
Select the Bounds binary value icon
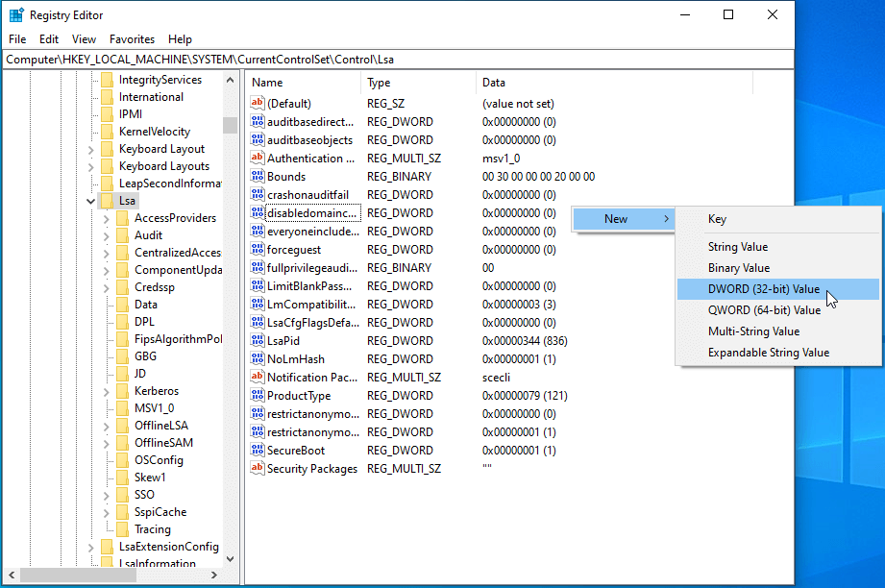point(257,177)
